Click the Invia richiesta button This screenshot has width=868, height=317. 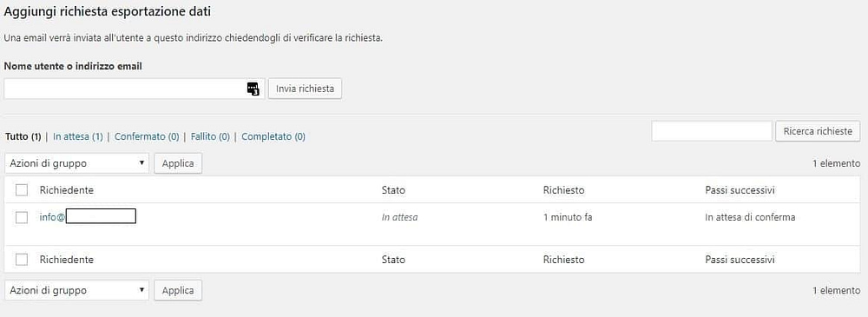(x=305, y=89)
